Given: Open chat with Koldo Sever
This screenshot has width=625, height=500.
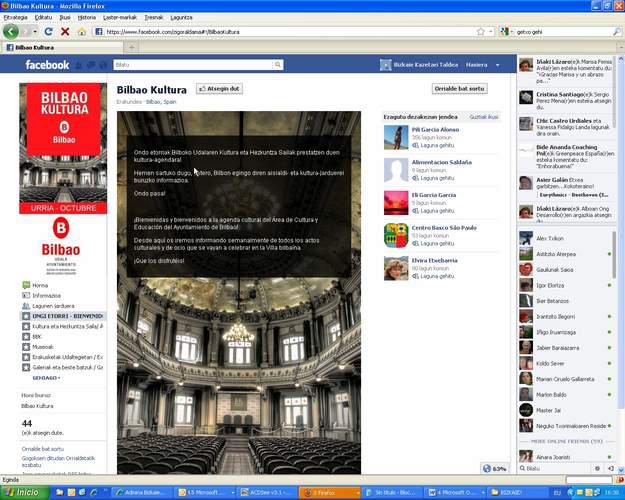Looking at the screenshot, I should pyautogui.click(x=566, y=363).
